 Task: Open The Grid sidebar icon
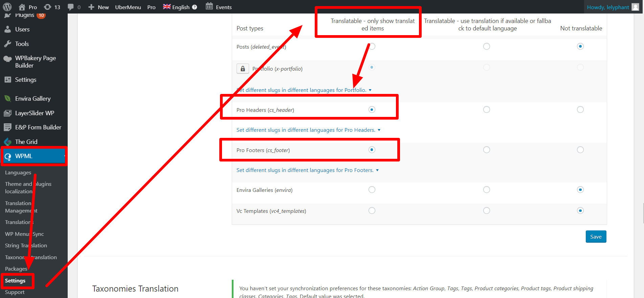7,142
